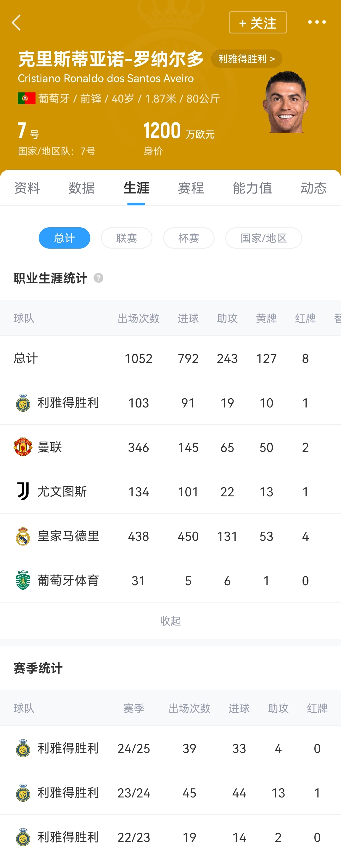Tap the Portugal flag icon
Viewport: 341px width, 868px height.
click(27, 98)
